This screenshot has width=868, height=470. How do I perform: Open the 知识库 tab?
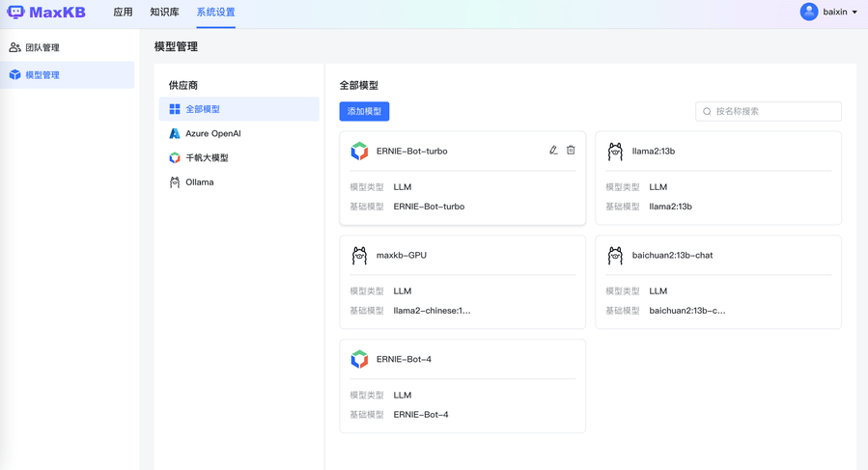tap(164, 12)
